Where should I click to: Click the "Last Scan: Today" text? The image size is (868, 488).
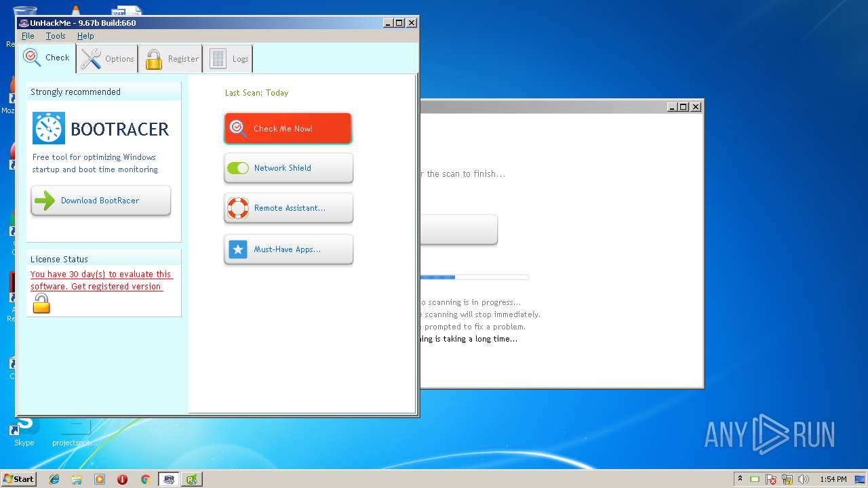pyautogui.click(x=256, y=93)
